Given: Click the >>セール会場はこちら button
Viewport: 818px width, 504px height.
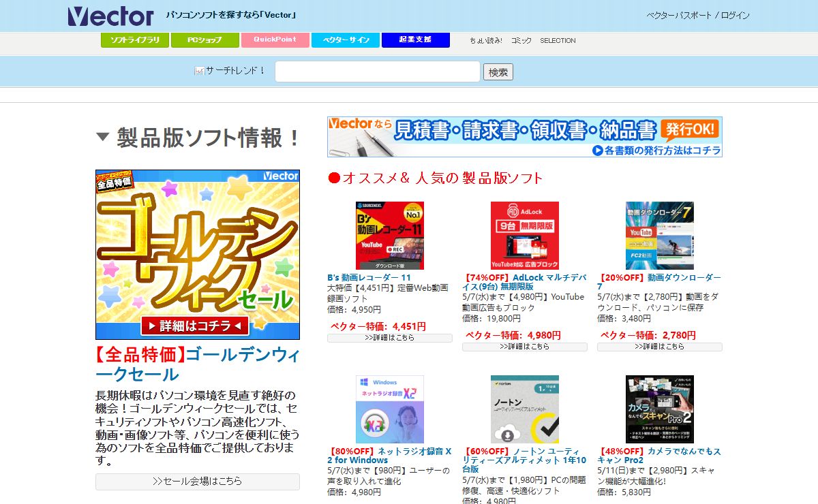Looking at the screenshot, I should tap(198, 482).
